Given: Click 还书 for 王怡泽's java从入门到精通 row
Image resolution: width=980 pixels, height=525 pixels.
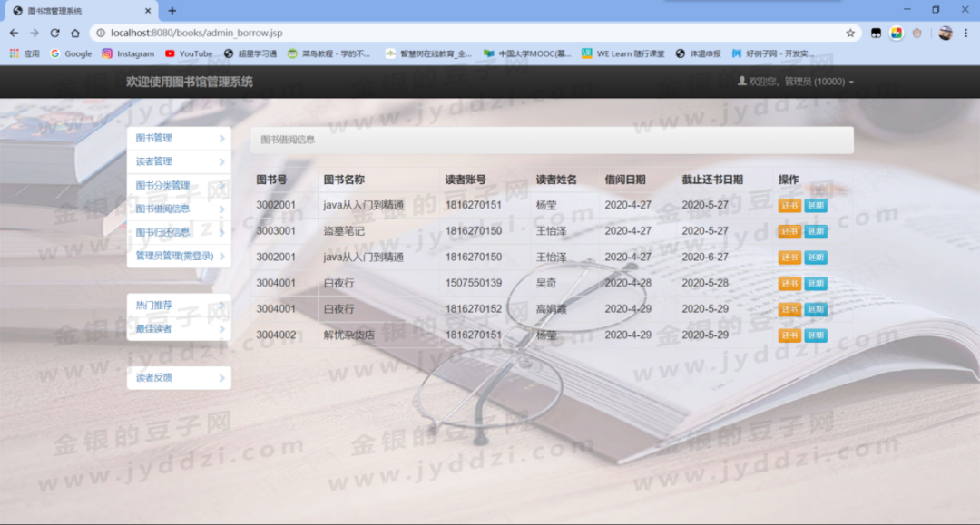Looking at the screenshot, I should coord(790,258).
